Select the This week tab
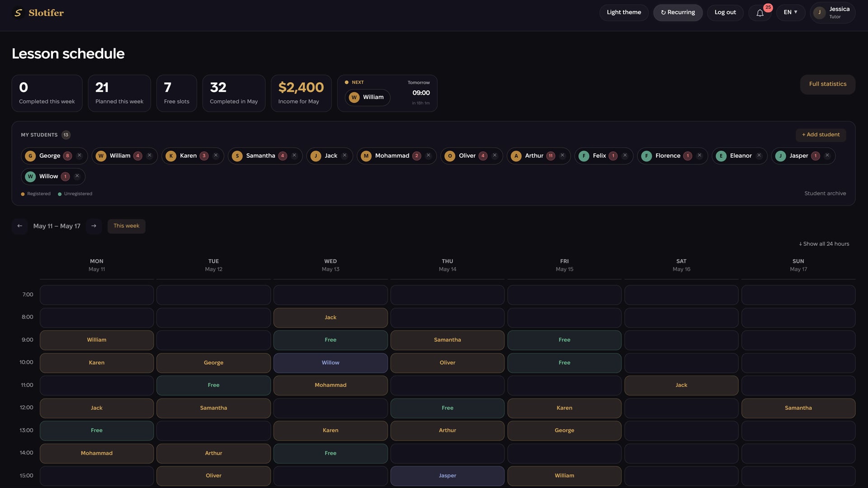The height and width of the screenshot is (488, 868). (127, 226)
